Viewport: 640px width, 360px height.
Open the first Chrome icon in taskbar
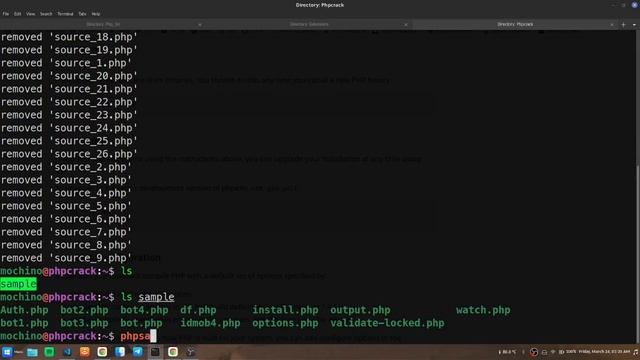[102, 352]
